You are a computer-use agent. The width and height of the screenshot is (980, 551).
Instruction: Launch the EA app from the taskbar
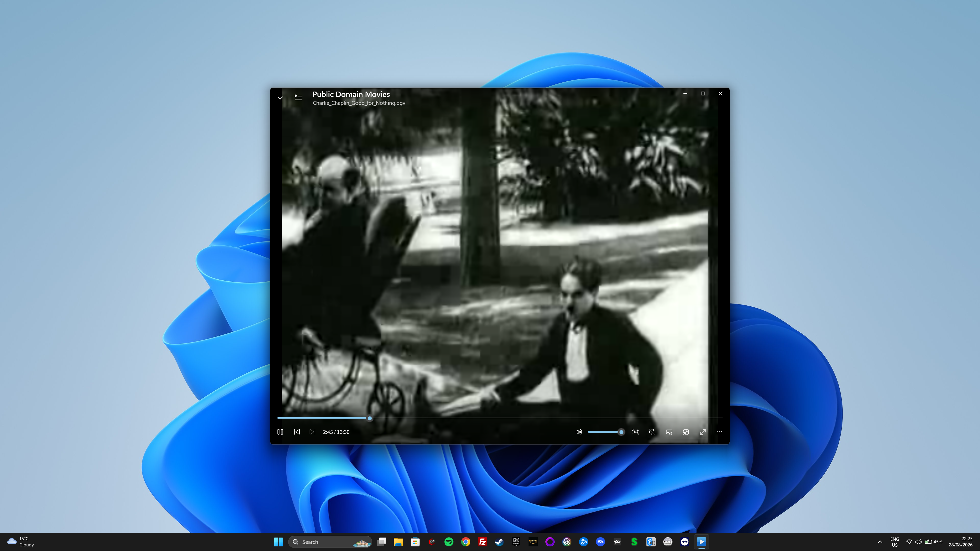pyautogui.click(x=600, y=542)
